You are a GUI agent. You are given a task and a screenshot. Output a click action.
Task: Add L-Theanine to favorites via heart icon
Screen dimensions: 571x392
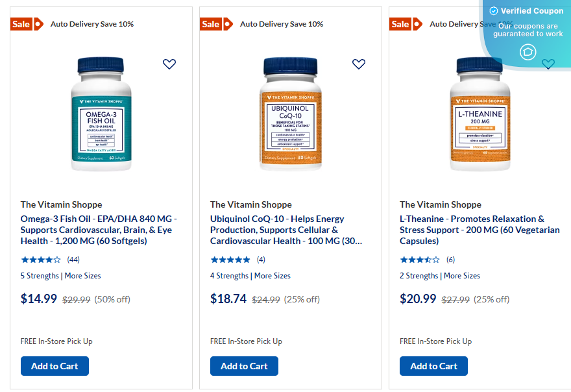pos(548,64)
